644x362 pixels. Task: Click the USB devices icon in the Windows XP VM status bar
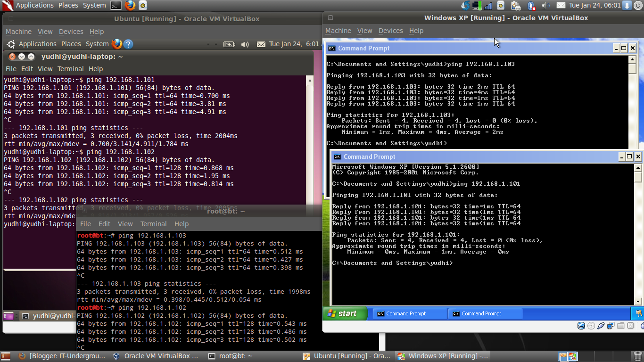point(601,326)
